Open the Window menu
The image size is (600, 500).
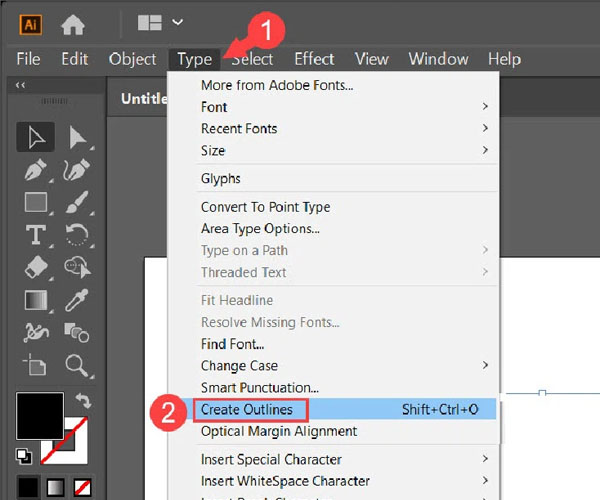coord(438,59)
